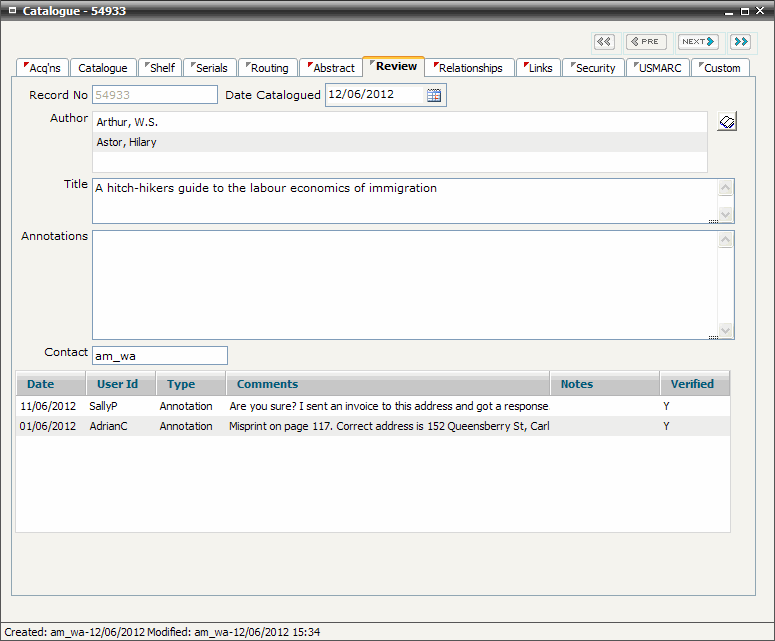Sort table by Verified column header

click(692, 384)
